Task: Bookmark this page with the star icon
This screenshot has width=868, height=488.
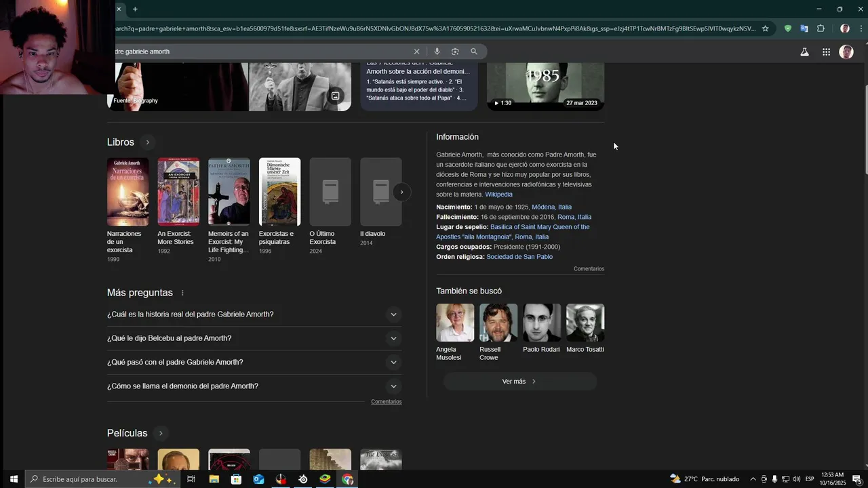Action: coord(765,28)
